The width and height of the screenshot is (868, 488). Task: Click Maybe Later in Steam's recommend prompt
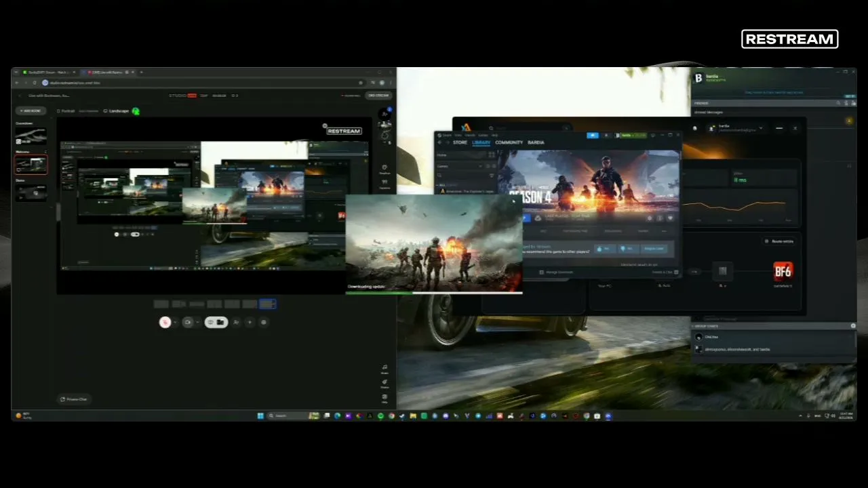click(654, 249)
